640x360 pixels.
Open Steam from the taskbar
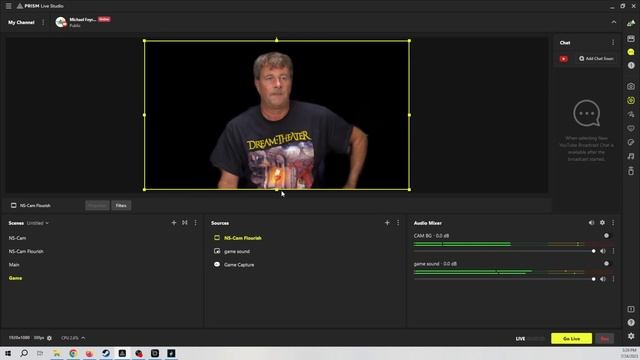(x=106, y=353)
